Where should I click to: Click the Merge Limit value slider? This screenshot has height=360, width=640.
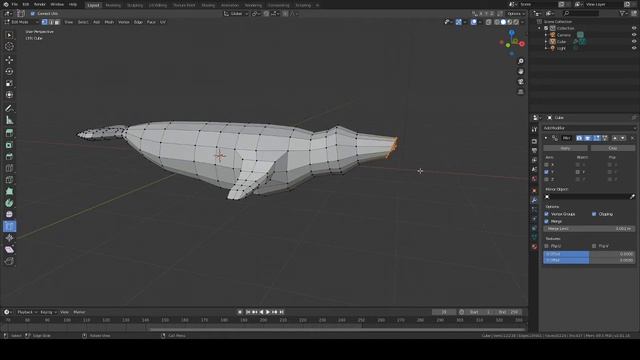pos(589,229)
